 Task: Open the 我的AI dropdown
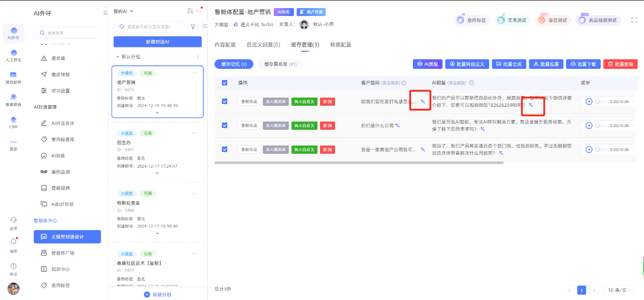(x=123, y=11)
